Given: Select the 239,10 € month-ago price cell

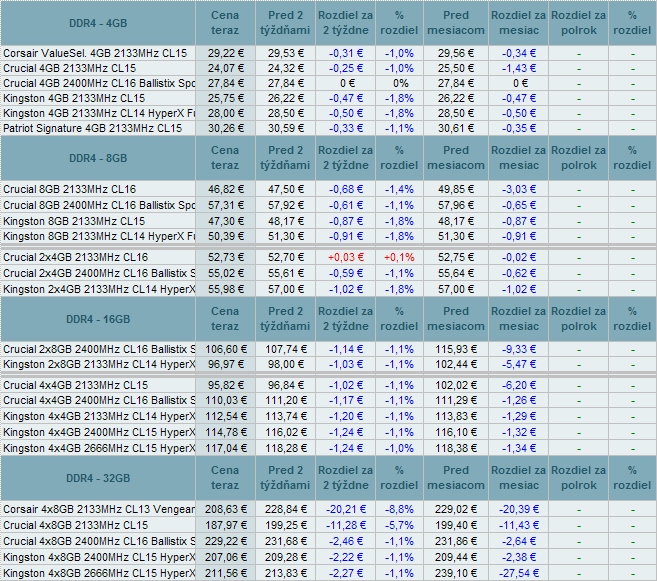Looking at the screenshot, I should (x=456, y=573).
